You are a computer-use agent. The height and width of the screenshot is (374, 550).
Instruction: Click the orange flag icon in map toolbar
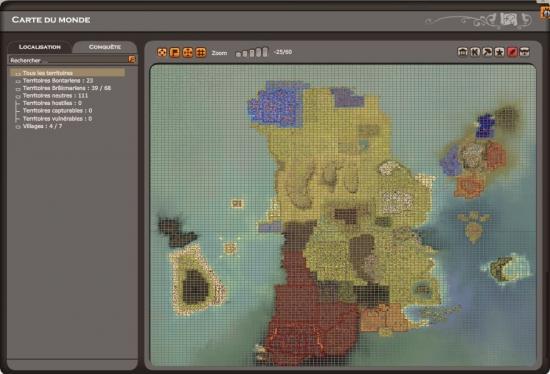click(x=174, y=53)
